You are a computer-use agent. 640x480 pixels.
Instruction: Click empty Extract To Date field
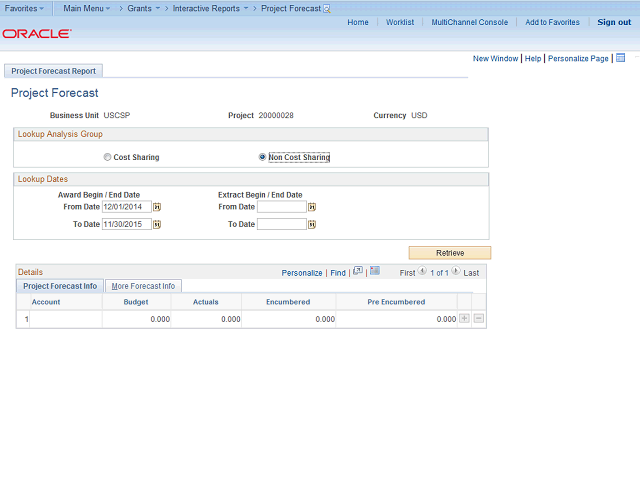282,224
